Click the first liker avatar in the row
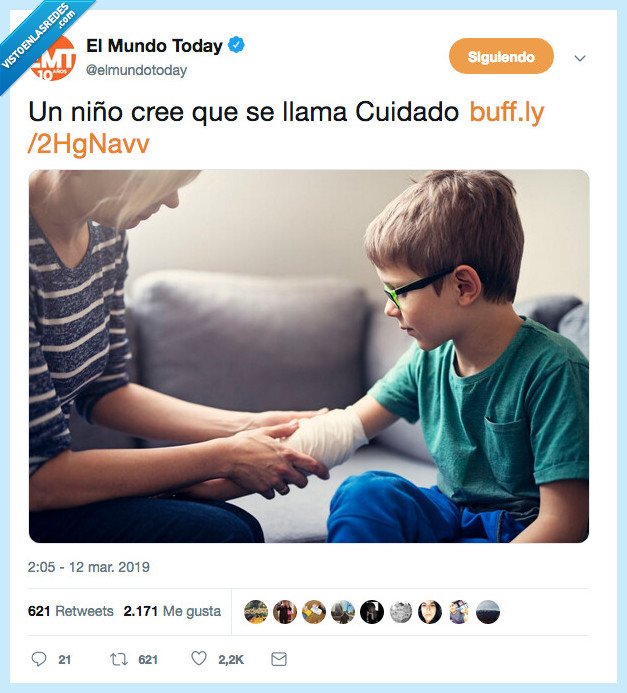This screenshot has width=627, height=693. [x=256, y=612]
